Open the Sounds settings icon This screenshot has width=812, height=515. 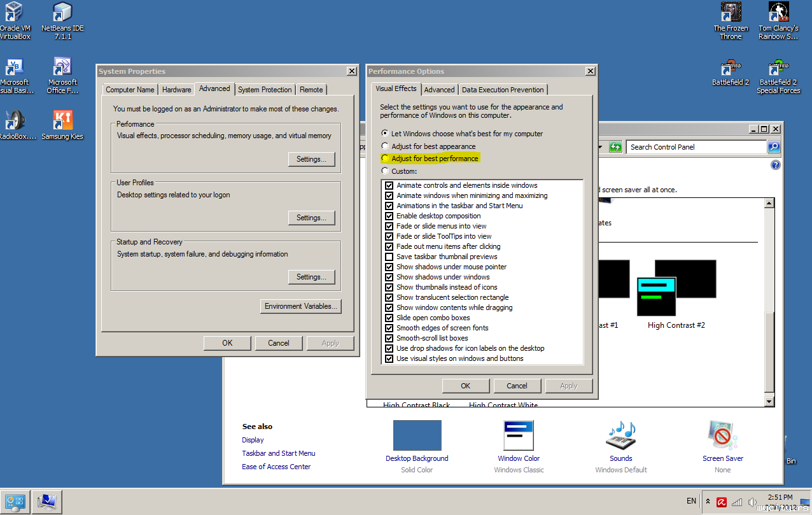pos(620,437)
